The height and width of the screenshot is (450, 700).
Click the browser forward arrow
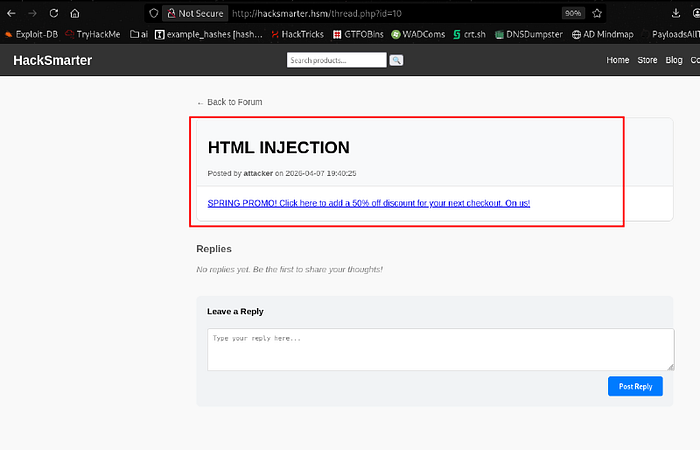[32, 13]
